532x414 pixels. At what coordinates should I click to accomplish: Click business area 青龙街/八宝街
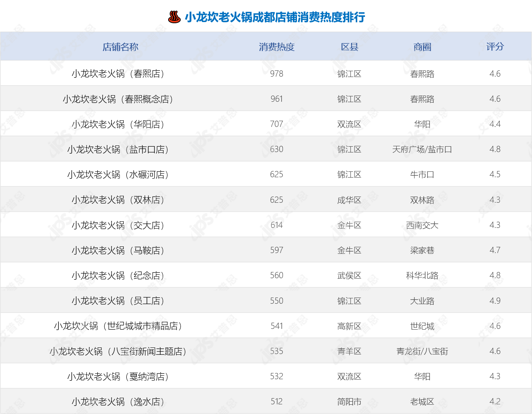422,351
